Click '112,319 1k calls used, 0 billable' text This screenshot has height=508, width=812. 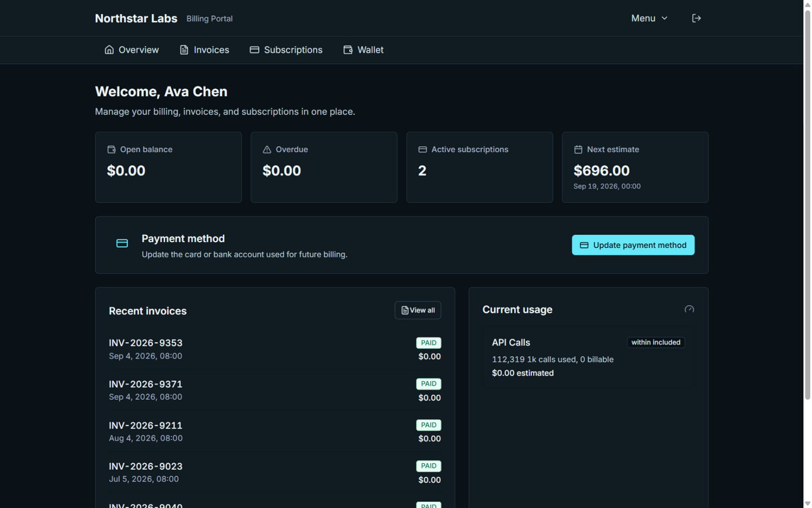(x=553, y=360)
